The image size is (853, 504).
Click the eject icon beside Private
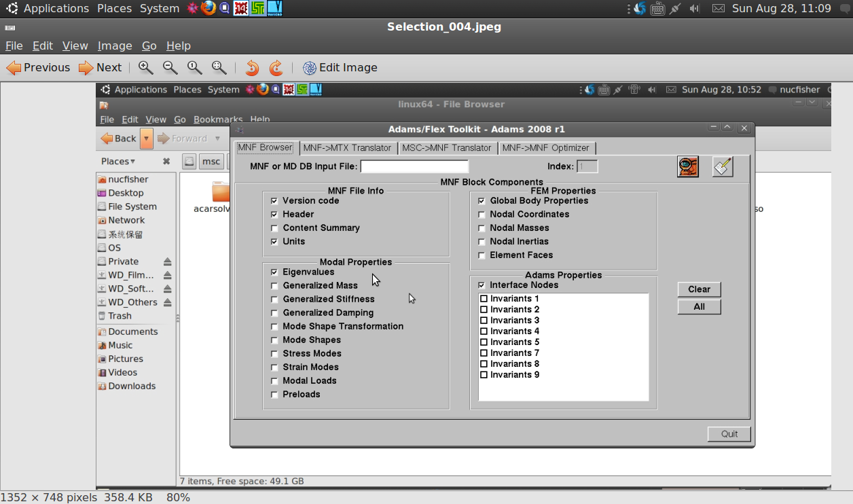(167, 262)
